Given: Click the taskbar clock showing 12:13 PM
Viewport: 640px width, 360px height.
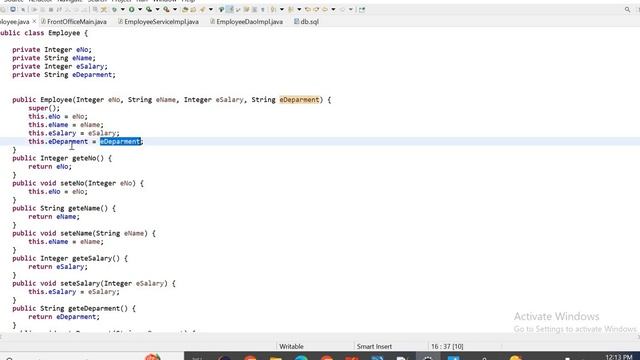Looking at the screenshot, I should coord(619,357).
